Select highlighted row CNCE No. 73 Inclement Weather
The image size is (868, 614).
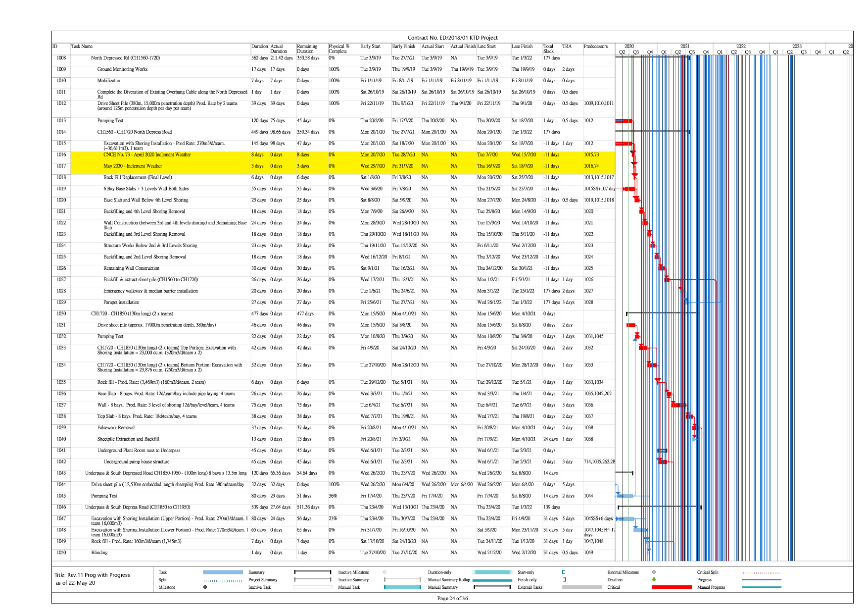point(147,154)
